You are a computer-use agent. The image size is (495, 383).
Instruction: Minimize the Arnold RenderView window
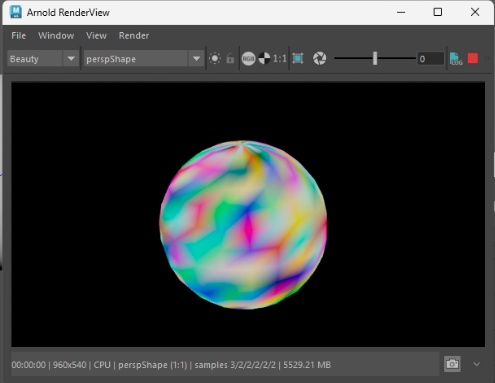[401, 12]
